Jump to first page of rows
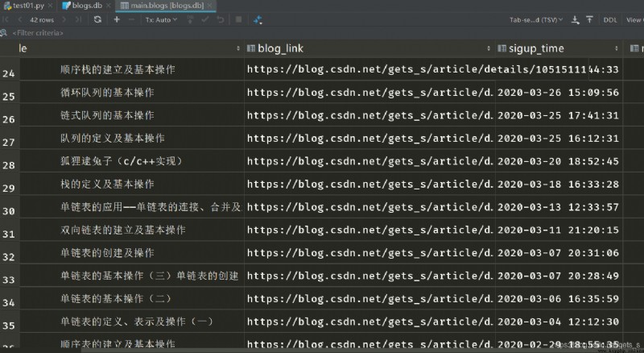Viewport: 644px width, 353px height. click(x=6, y=19)
